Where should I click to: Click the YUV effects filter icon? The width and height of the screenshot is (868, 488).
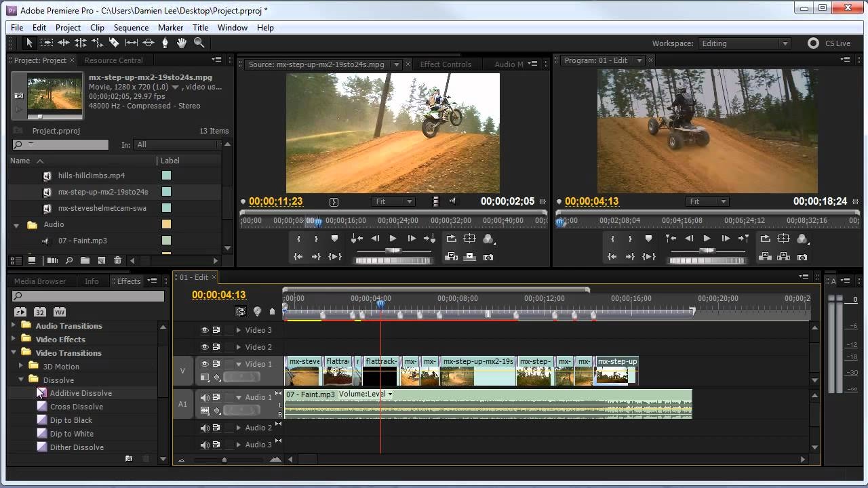(x=60, y=312)
